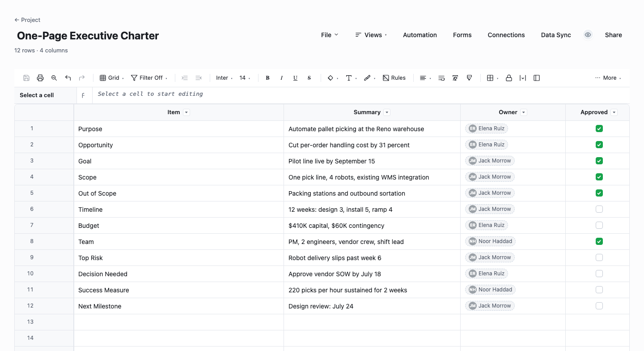Screen dimensions: 644x351
Task: Uncheck Approved for Opportunity row
Action: [x=599, y=145]
